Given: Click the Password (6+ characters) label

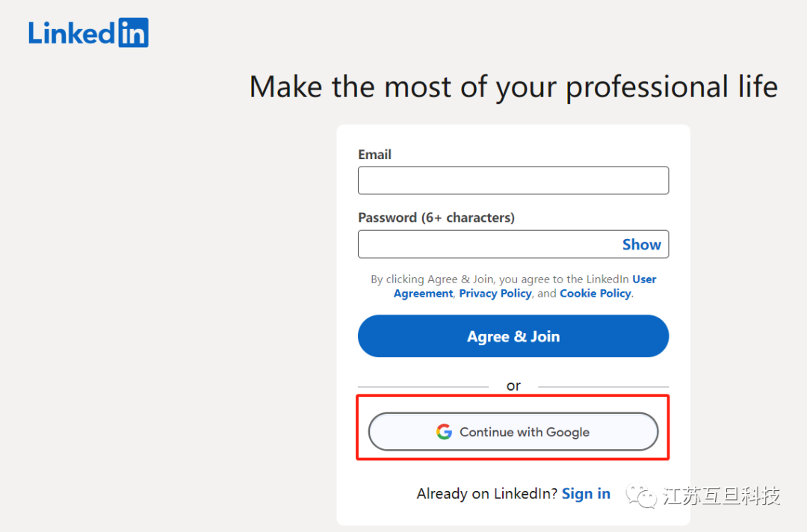Looking at the screenshot, I should point(436,217).
